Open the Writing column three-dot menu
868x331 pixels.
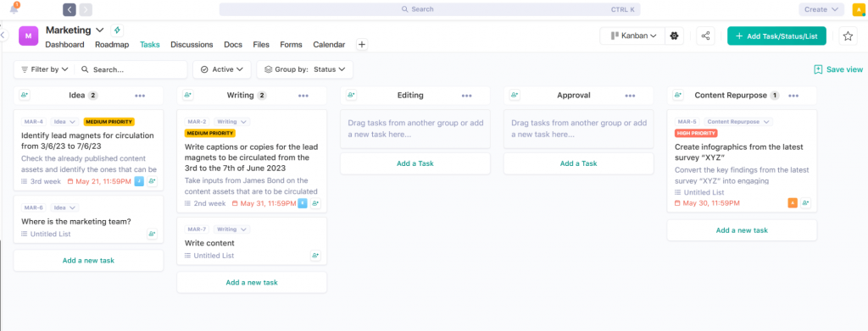(x=303, y=96)
